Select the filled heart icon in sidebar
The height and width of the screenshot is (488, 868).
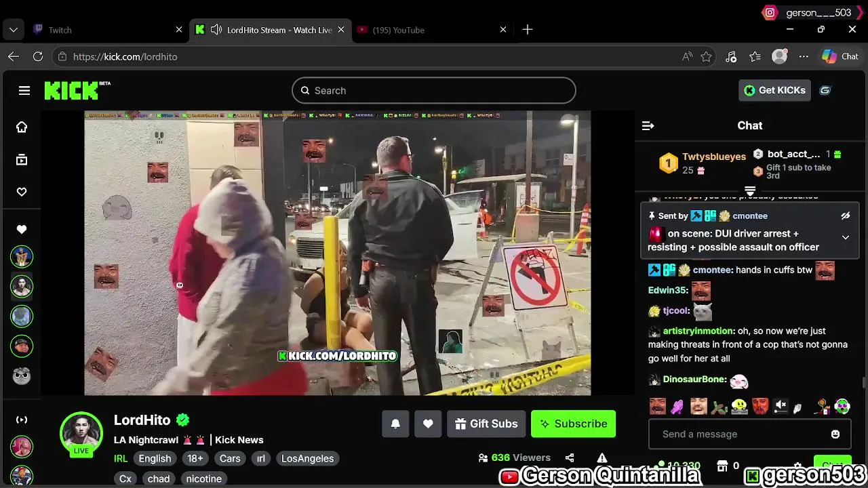click(22, 230)
